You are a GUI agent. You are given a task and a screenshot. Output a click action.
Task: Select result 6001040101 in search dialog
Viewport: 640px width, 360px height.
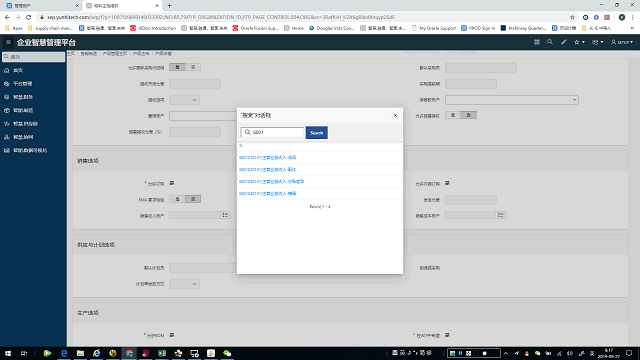[x=267, y=193]
